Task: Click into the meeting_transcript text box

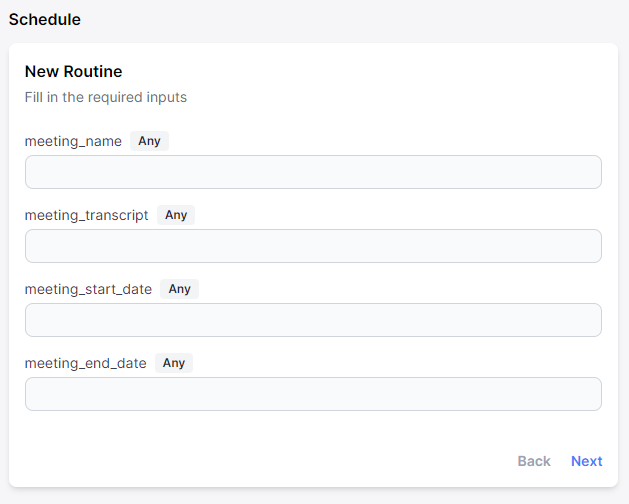Action: (x=313, y=246)
